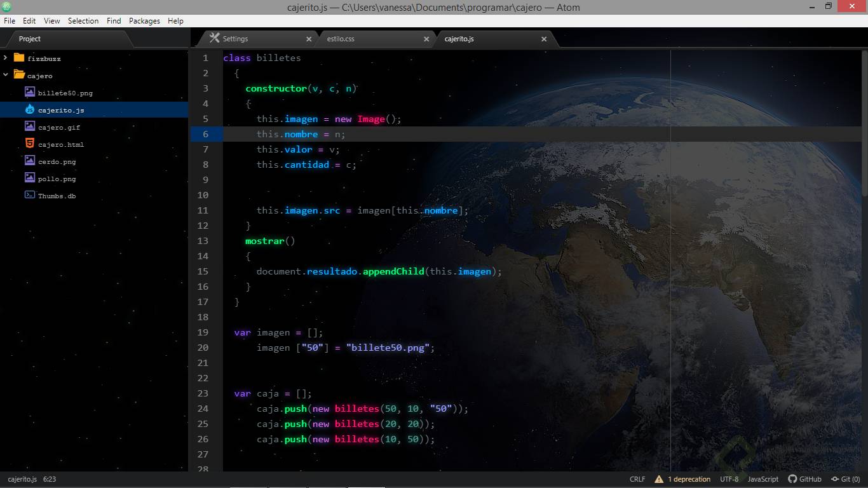The image size is (868, 488).
Task: Click 'appendChild' in line 15
Action: tap(393, 271)
